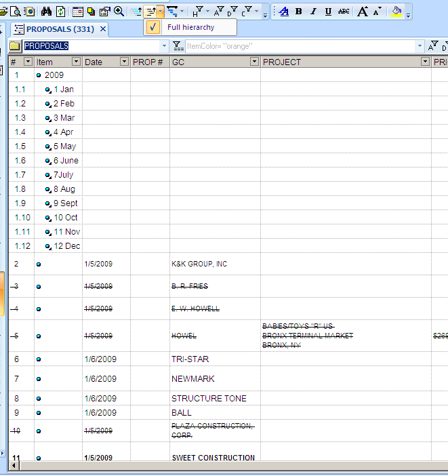Toggle underline formatting
Viewport: 448px width, 476px height.
click(x=328, y=12)
